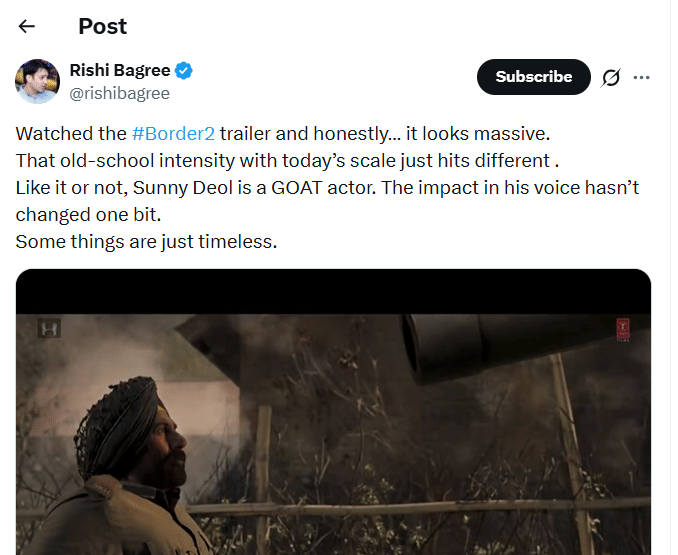Screen dimensions: 678x555
Task: Open Rishi Bagree's profile picture
Action: tap(38, 81)
